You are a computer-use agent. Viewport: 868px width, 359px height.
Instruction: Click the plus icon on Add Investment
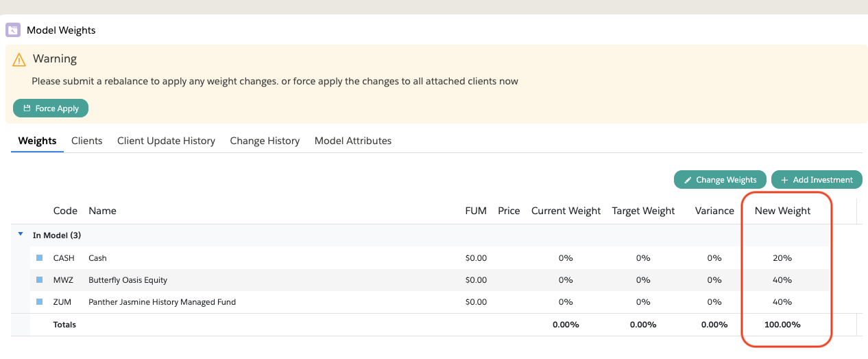784,180
